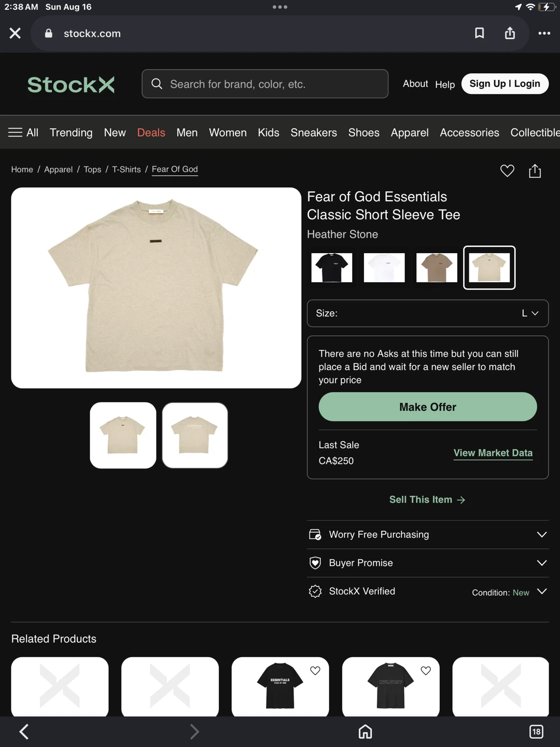Favorite the fourth related product black tee
Viewport: 560px width, 747px height.
[426, 671]
